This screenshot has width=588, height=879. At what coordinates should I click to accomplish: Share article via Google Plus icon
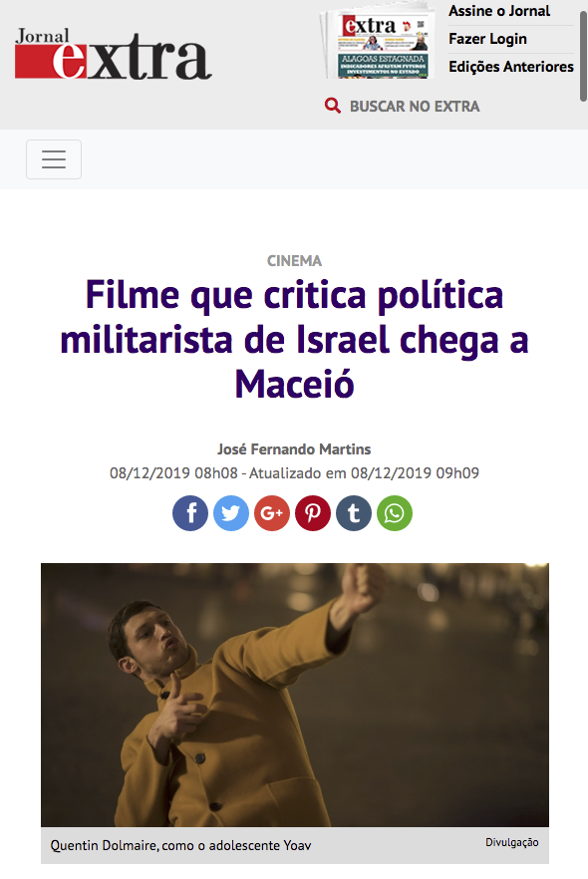pos(272,513)
